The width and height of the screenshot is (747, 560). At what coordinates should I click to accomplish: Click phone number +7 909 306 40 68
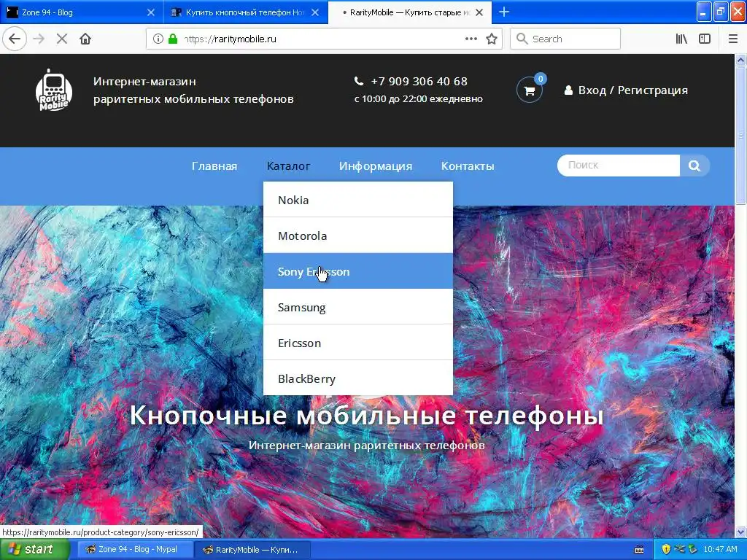(419, 82)
